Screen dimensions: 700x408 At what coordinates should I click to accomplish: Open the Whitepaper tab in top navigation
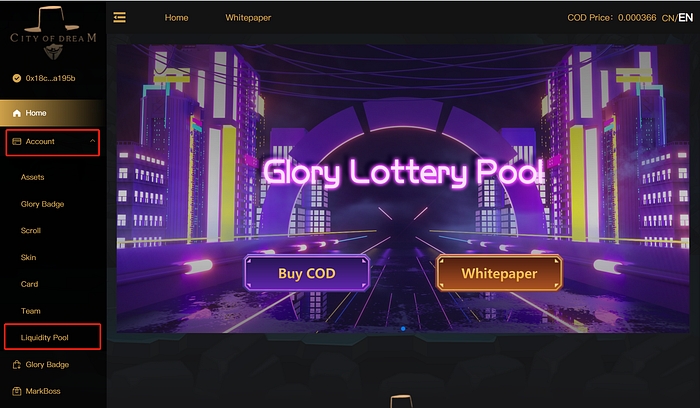coord(248,18)
